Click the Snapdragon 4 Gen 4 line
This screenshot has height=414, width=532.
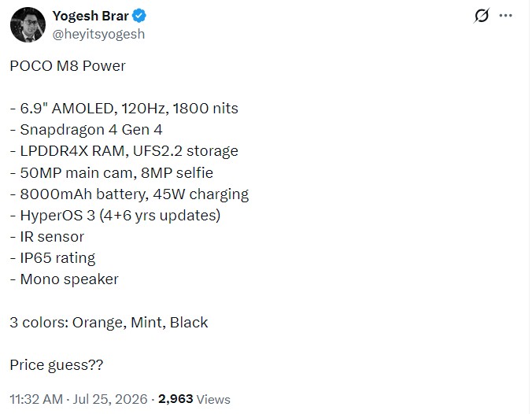point(87,130)
